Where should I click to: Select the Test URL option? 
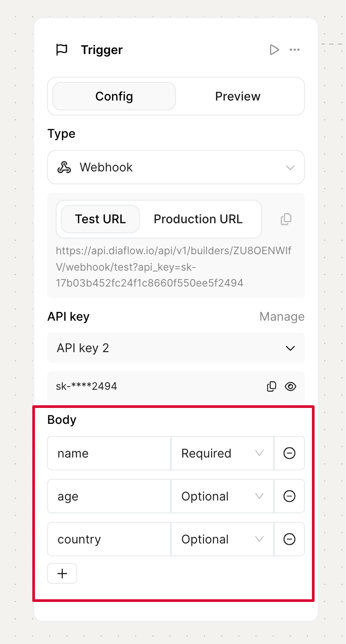click(x=100, y=219)
